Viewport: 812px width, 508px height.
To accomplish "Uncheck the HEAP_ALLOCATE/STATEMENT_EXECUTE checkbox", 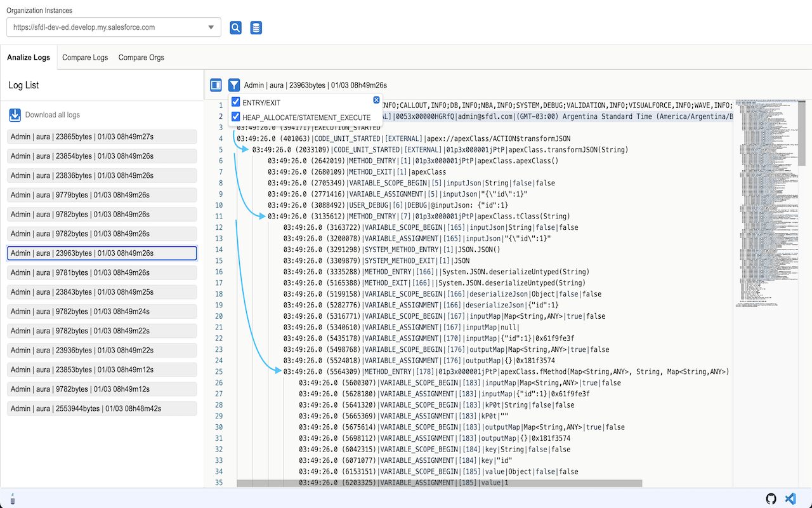I will click(x=236, y=117).
